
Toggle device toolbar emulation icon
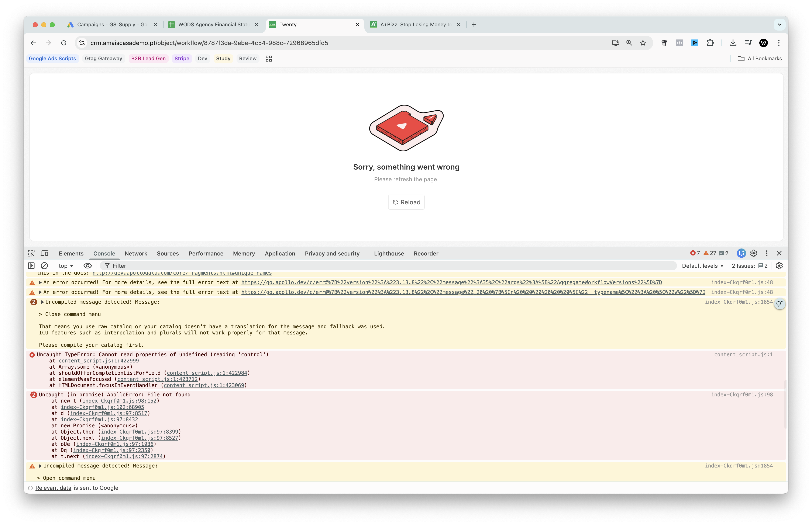(45, 253)
